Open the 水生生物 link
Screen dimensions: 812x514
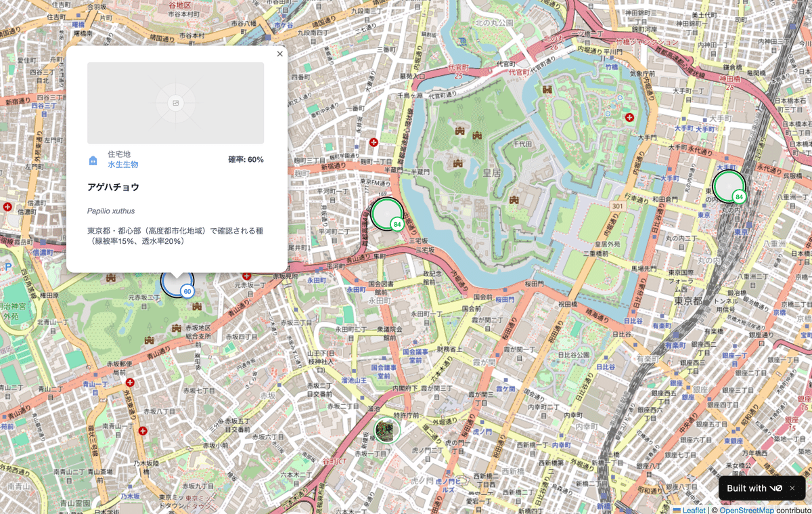click(122, 165)
